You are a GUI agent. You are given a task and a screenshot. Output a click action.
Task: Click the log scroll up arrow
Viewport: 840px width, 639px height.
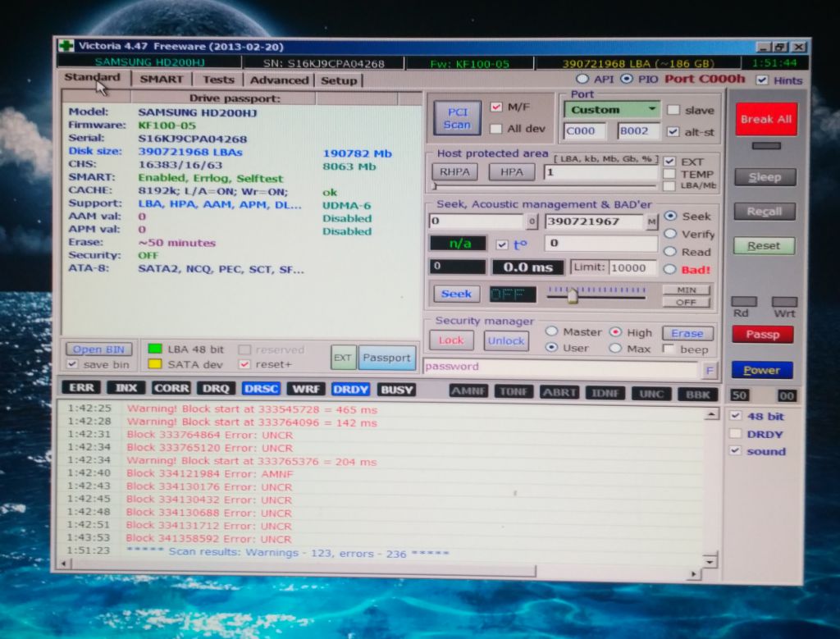[711, 414]
